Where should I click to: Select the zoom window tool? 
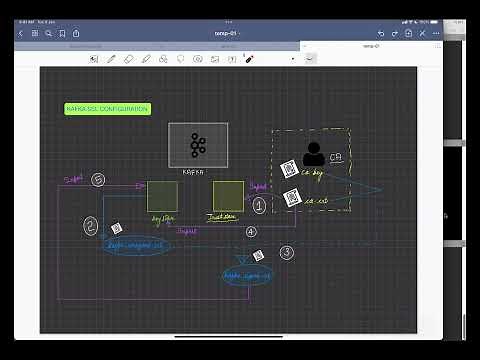point(94,59)
